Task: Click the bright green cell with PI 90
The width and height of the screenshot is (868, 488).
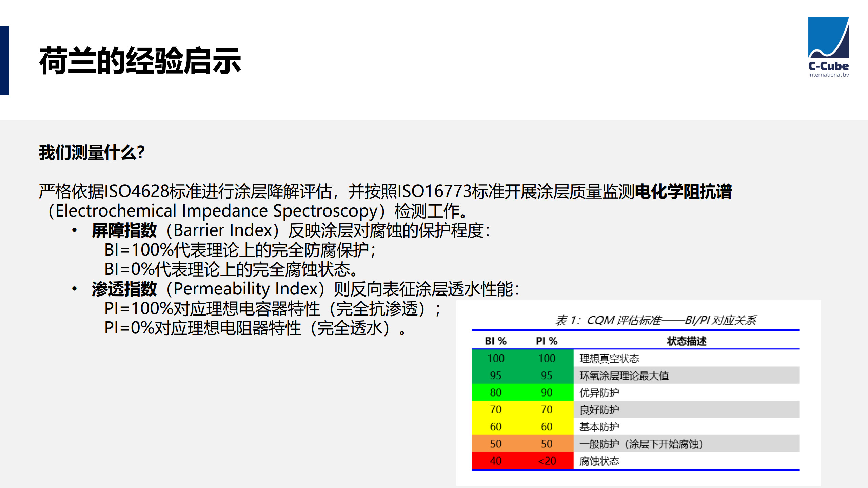Action: [547, 392]
